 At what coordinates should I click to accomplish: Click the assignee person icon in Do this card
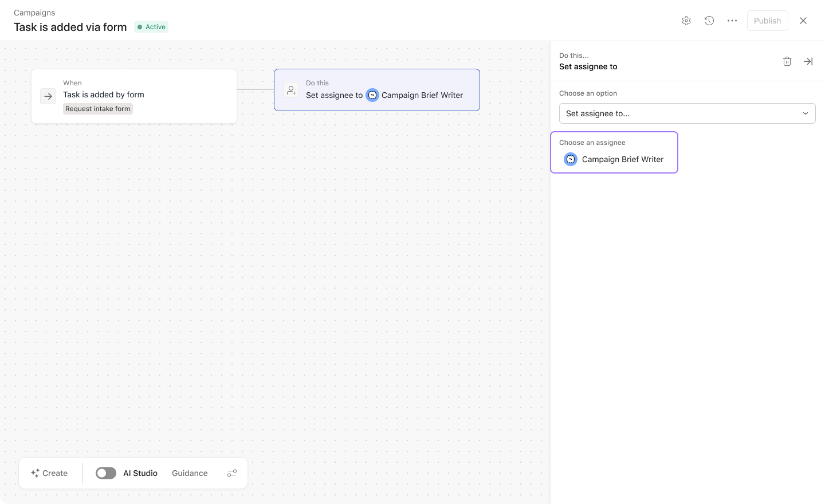(291, 90)
